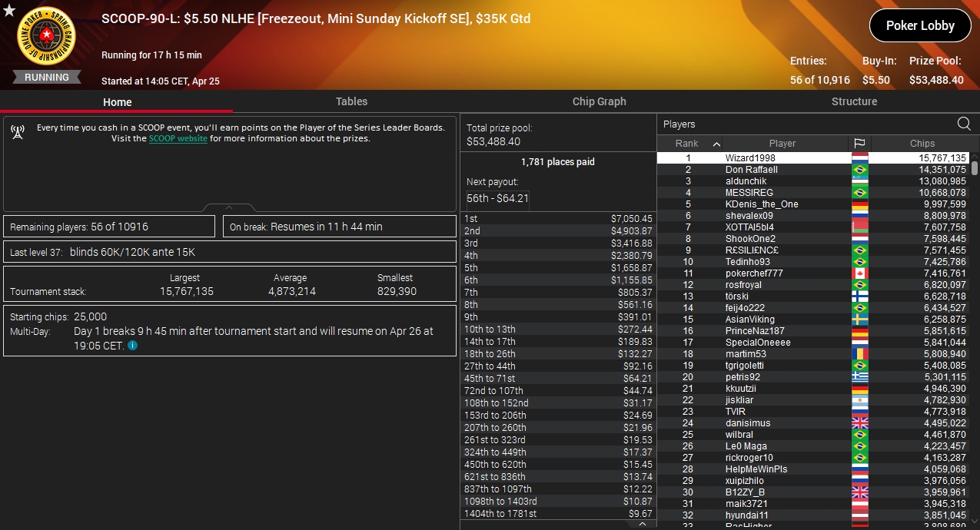This screenshot has height=530, width=980.
Task: Click the flag beside HelpMeWinPls
Action: 859,469
